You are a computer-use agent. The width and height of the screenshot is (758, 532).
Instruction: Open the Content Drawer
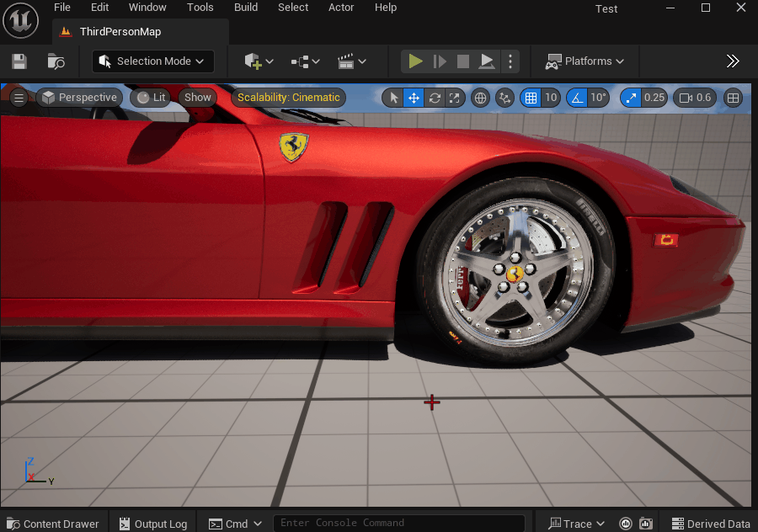[53, 524]
